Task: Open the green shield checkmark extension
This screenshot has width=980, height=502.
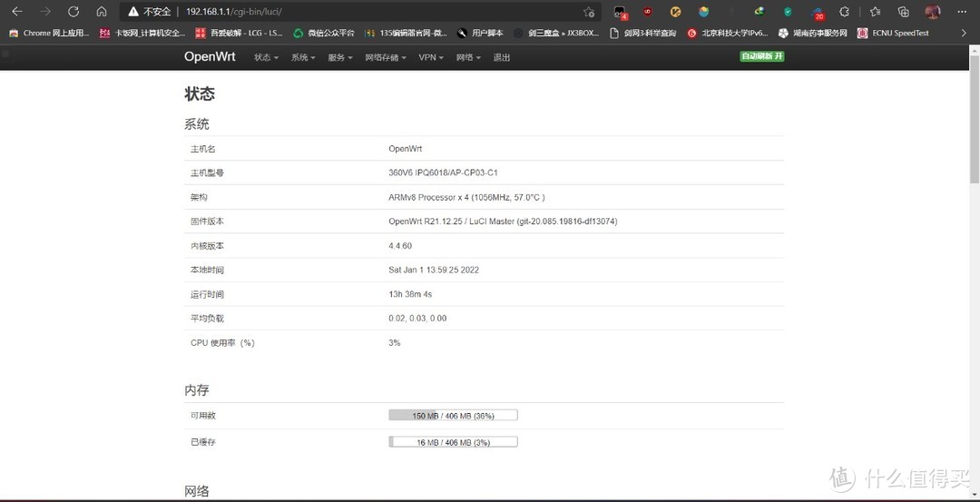Action: tap(788, 12)
